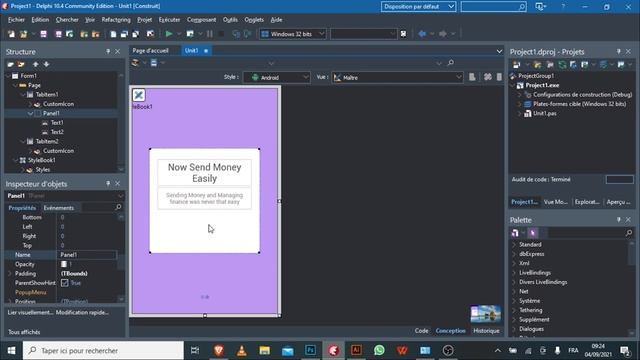This screenshot has width=640, height=360.
Task: Click the blue Back navigation arrow
Action: (x=422, y=34)
